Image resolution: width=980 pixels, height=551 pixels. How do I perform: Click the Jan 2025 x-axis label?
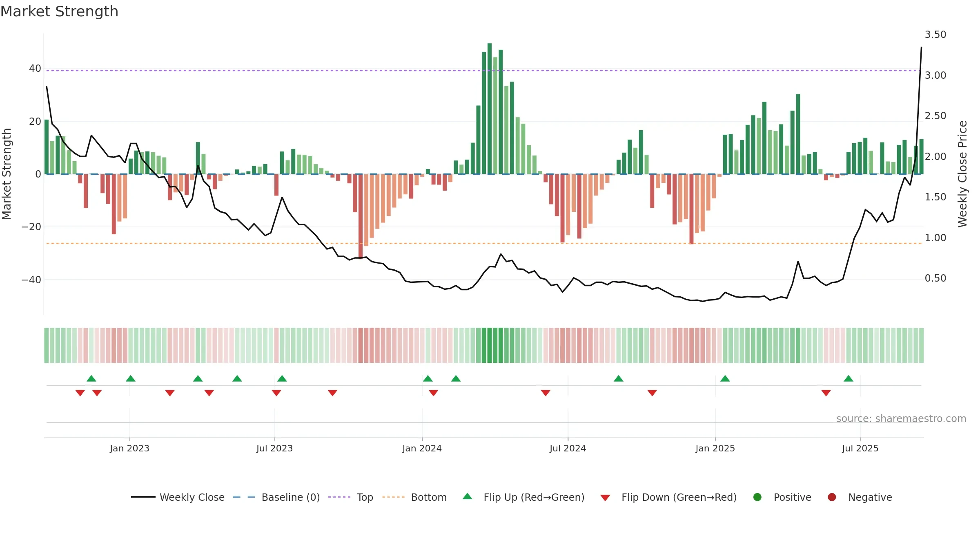tap(715, 448)
